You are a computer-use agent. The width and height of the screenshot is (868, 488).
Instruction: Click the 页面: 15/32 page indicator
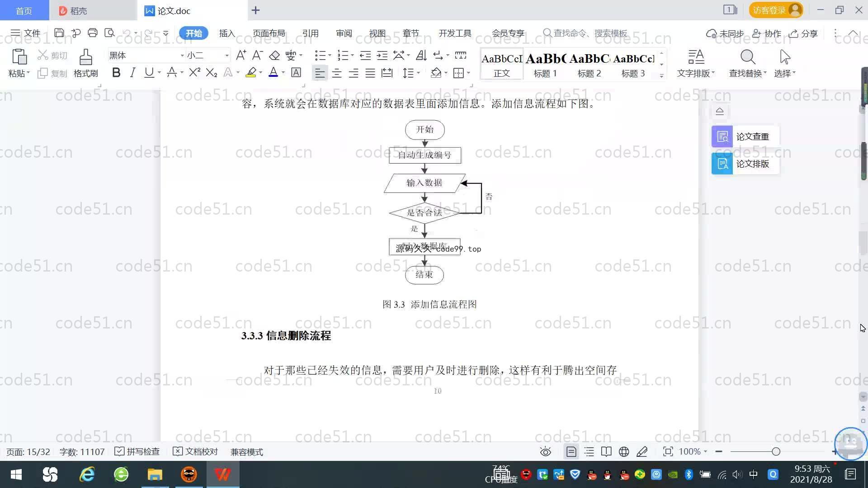(28, 452)
